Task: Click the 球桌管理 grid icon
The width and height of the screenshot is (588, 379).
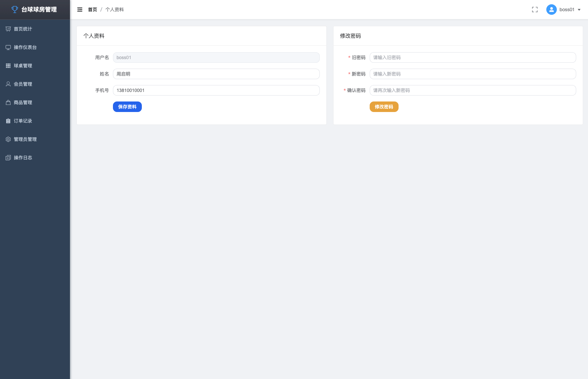Action: point(8,66)
